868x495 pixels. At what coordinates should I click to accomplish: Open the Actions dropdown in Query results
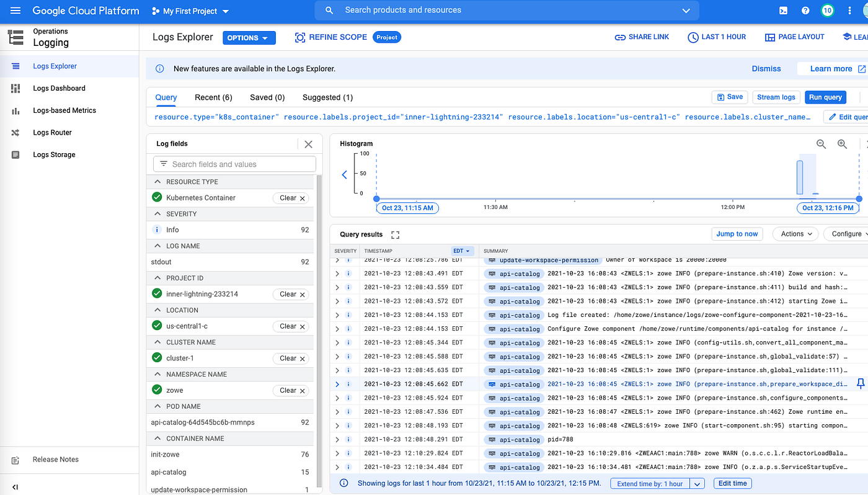tap(795, 234)
